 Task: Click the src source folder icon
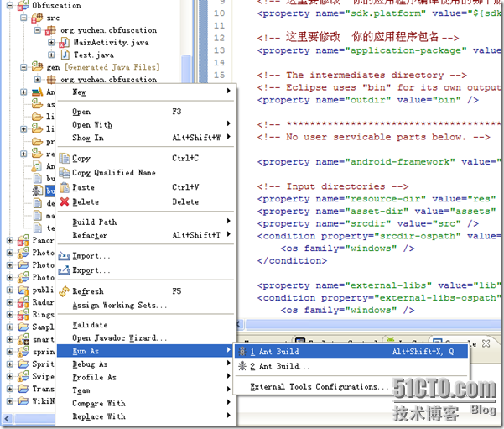(37, 18)
